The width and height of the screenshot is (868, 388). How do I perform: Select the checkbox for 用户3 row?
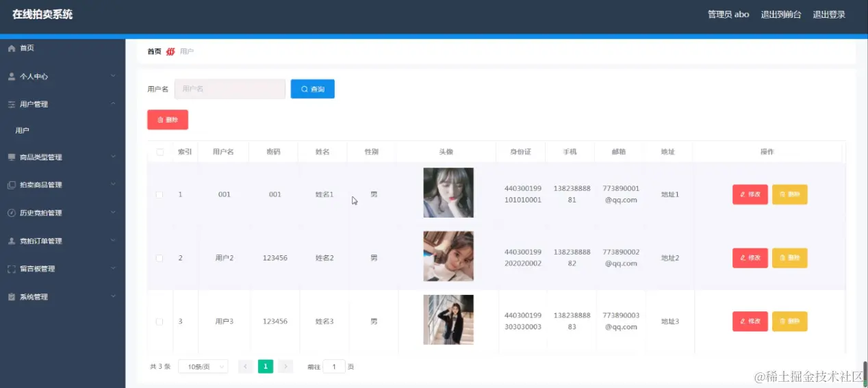click(x=159, y=322)
